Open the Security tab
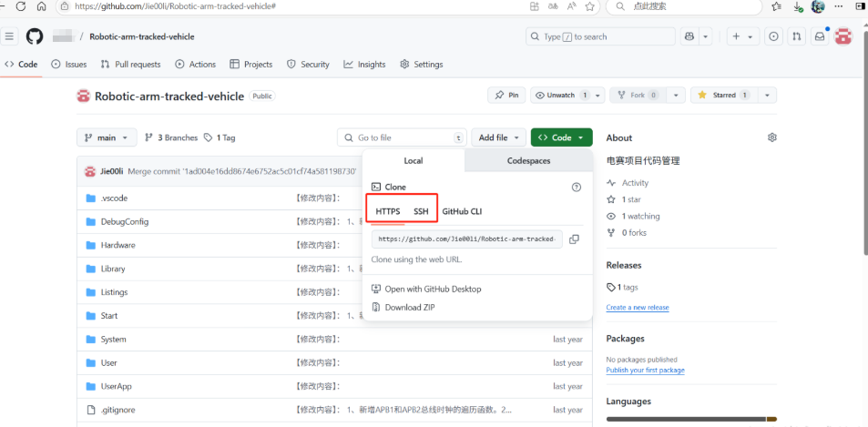Screen dimensions: 868x427 click(309, 64)
